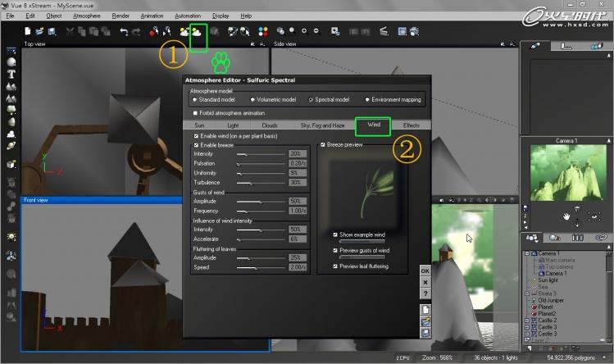Click the sphere primitive icon in left toolbar
Image resolution: width=614 pixels, height=364 pixels.
11,61
